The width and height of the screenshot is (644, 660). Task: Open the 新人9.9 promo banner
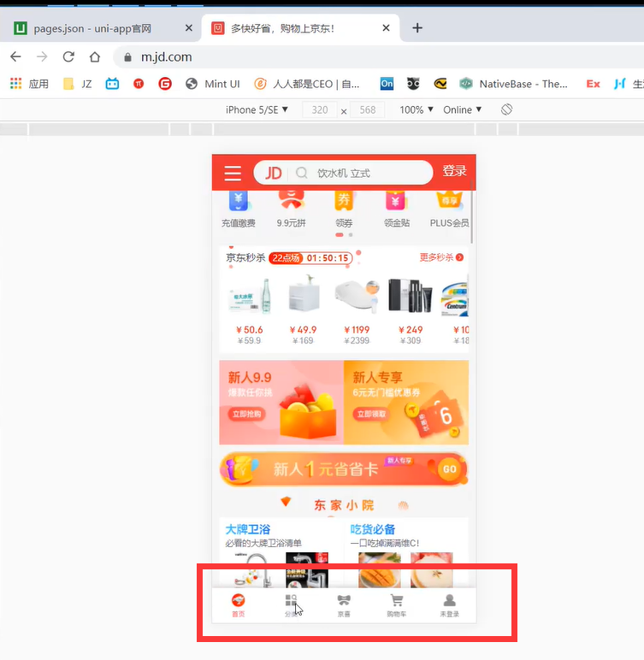(281, 403)
